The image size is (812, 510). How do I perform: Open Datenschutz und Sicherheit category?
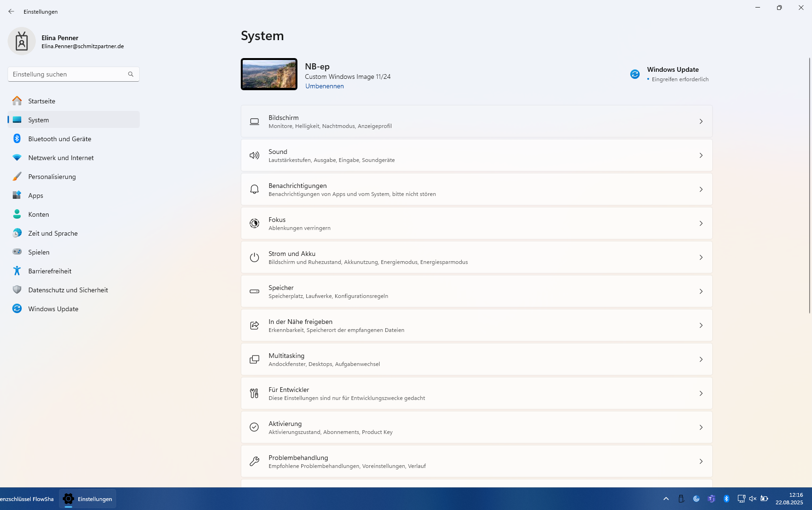pyautogui.click(x=68, y=290)
